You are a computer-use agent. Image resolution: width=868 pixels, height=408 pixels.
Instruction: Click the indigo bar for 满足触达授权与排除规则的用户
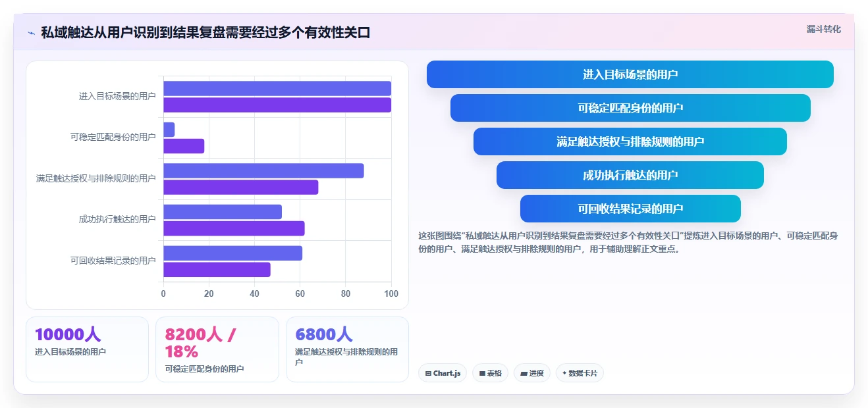point(263,171)
